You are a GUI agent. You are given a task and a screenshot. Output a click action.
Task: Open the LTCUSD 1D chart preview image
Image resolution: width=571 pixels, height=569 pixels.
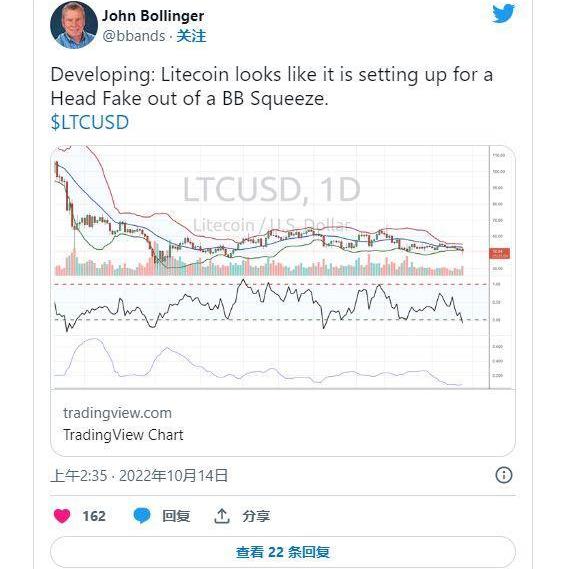pos(283,267)
